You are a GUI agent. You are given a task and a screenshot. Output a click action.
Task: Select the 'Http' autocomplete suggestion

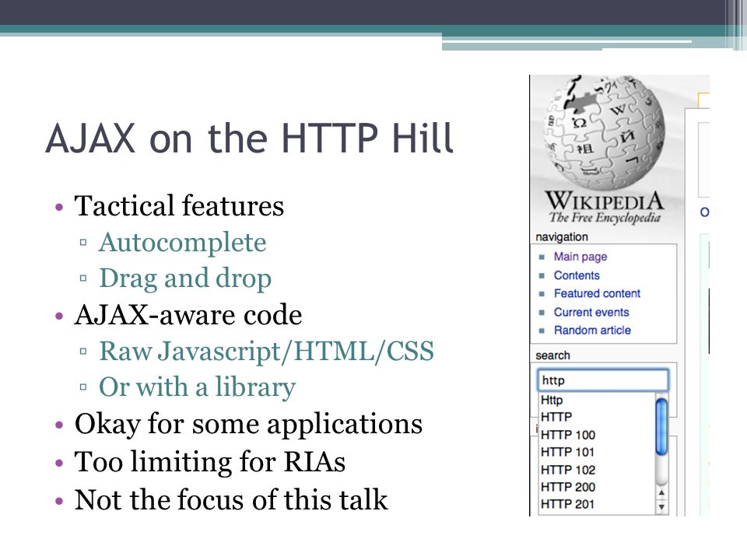click(x=552, y=400)
